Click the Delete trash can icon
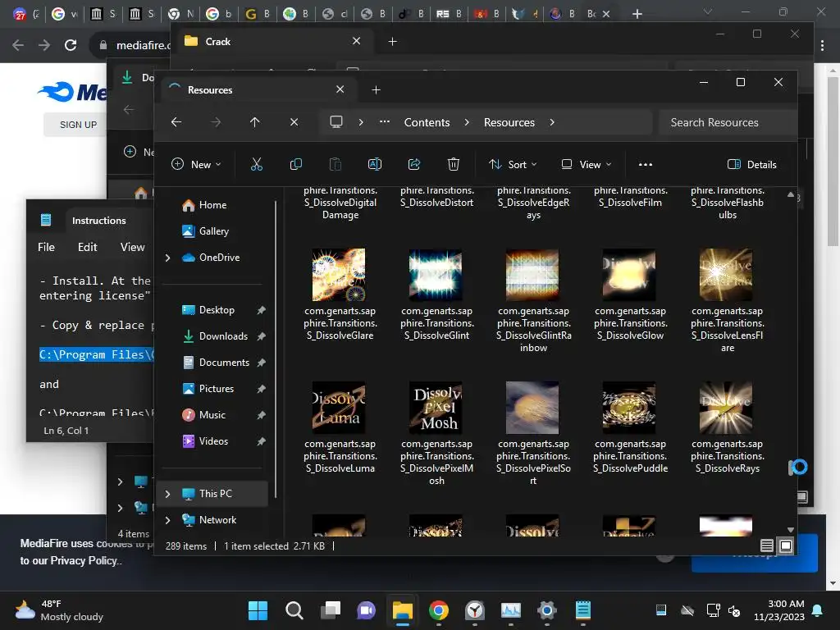The width and height of the screenshot is (840, 630). pos(454,164)
